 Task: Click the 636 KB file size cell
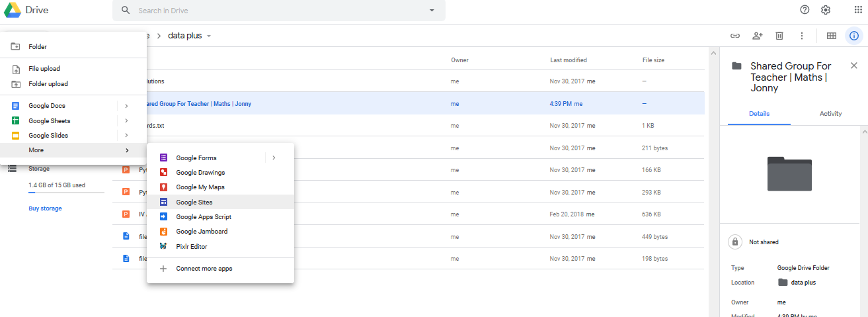pyautogui.click(x=652, y=214)
